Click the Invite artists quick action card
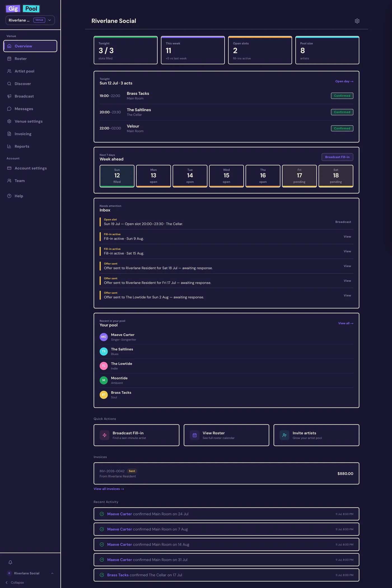 (316, 435)
